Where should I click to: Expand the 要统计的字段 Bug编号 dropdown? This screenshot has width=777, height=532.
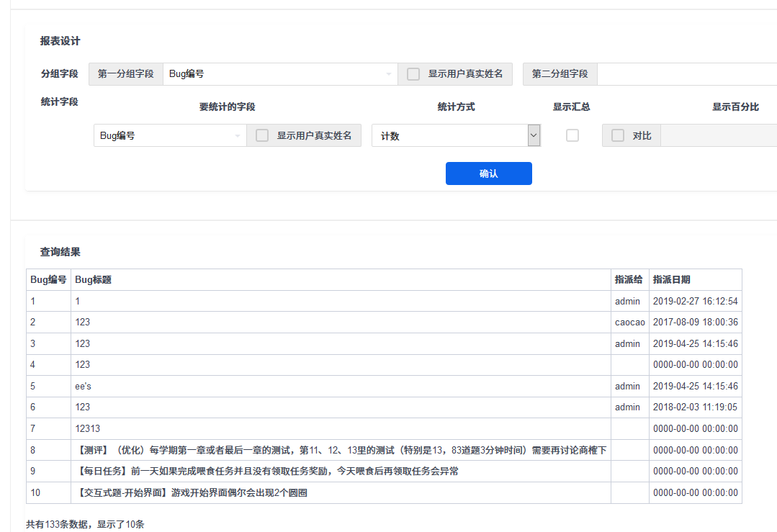click(169, 135)
